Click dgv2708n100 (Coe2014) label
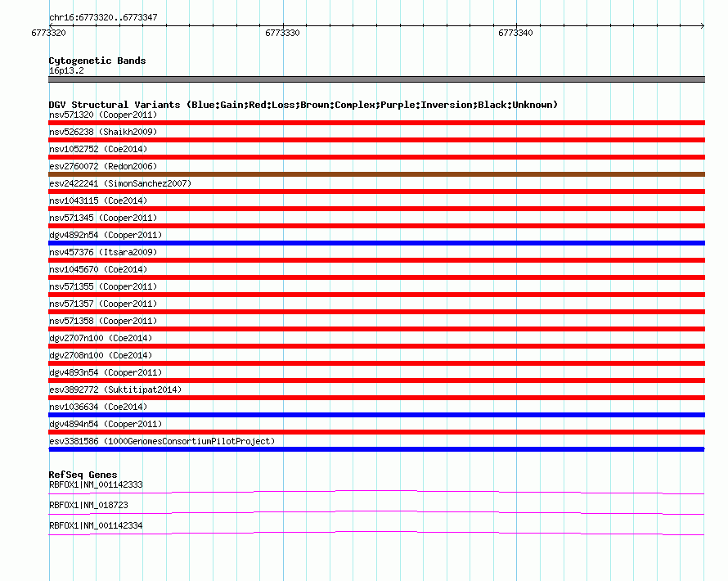This screenshot has width=728, height=581. 101,355
